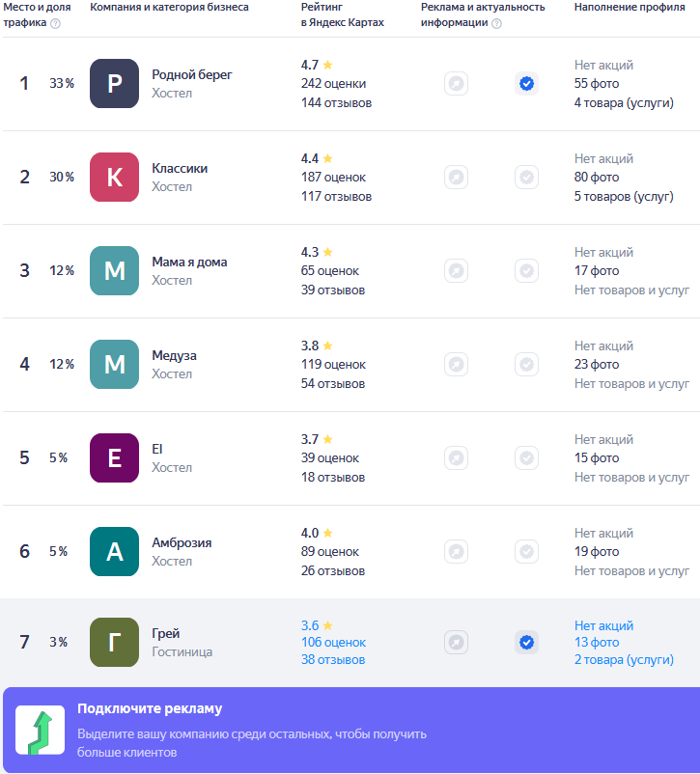Image resolution: width=700 pixels, height=774 pixels.
Task: Click the Родной берег avatar icon
Action: point(114,83)
